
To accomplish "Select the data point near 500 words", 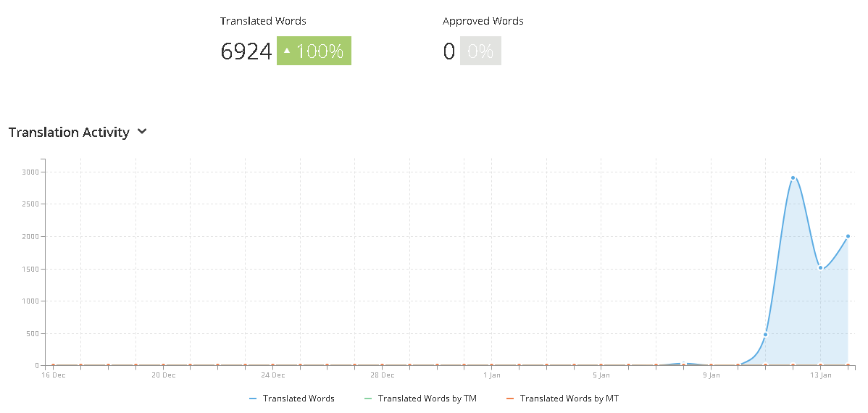I will click(766, 335).
